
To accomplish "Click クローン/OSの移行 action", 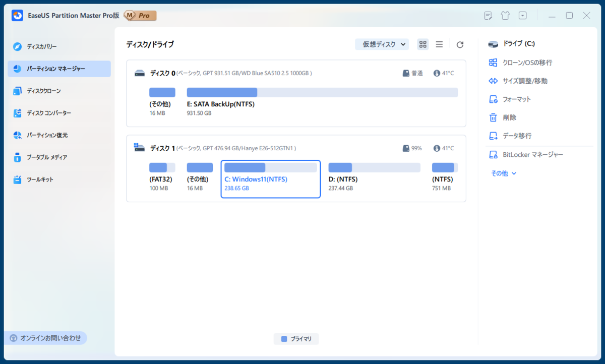I will tap(520, 63).
